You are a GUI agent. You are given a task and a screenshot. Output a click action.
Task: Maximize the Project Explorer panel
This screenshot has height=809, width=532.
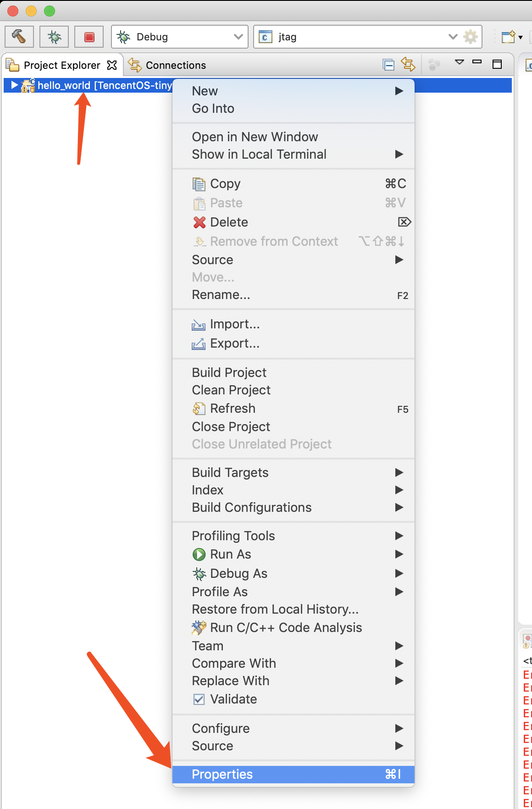pos(497,64)
